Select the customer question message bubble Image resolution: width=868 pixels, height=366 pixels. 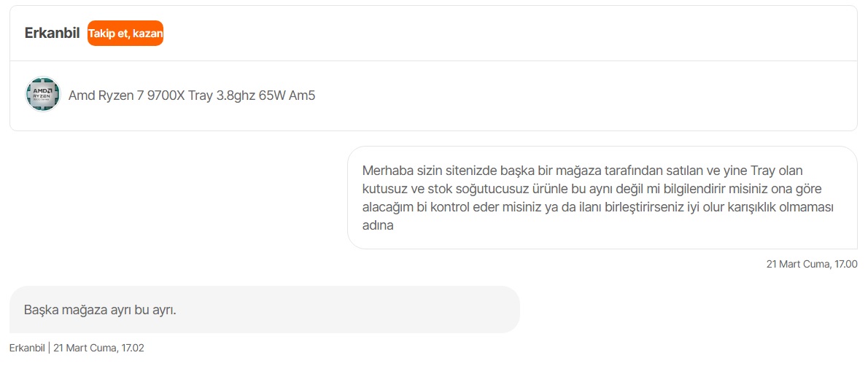point(602,198)
